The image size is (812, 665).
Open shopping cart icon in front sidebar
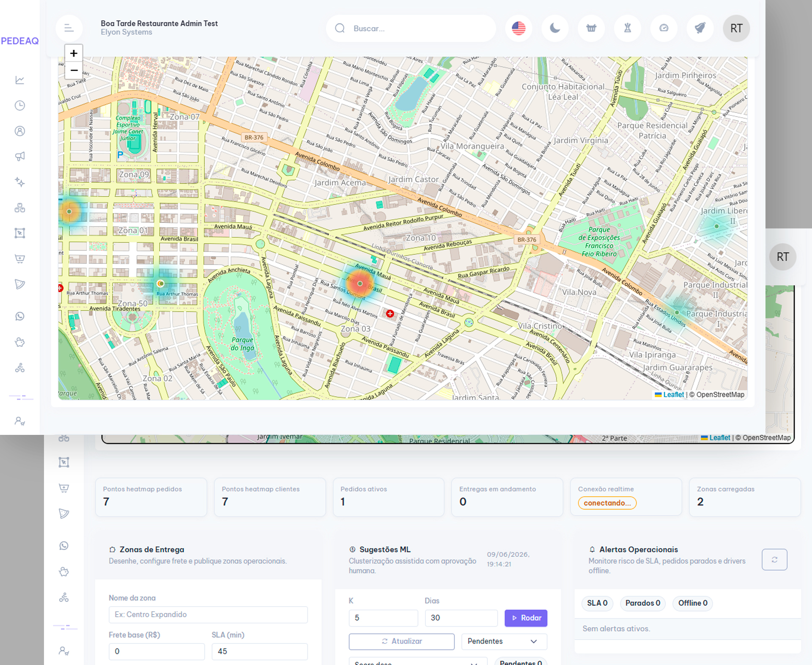(20, 258)
